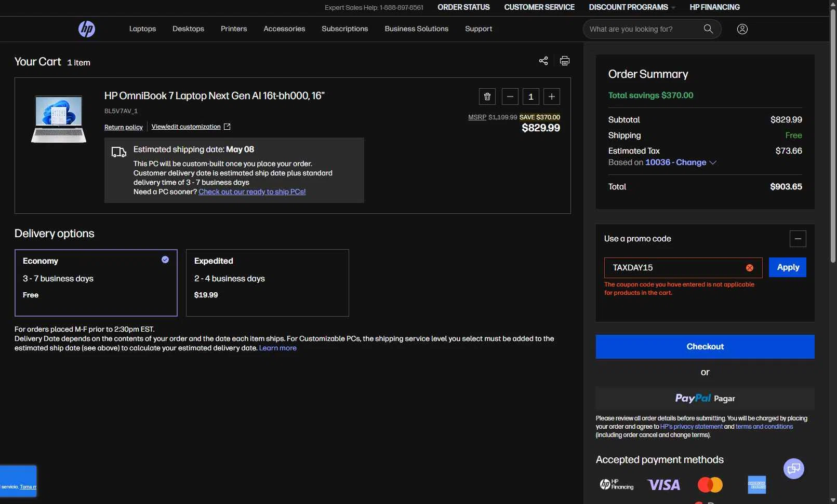
Task: Click the delivery truck icon
Action: (x=119, y=152)
